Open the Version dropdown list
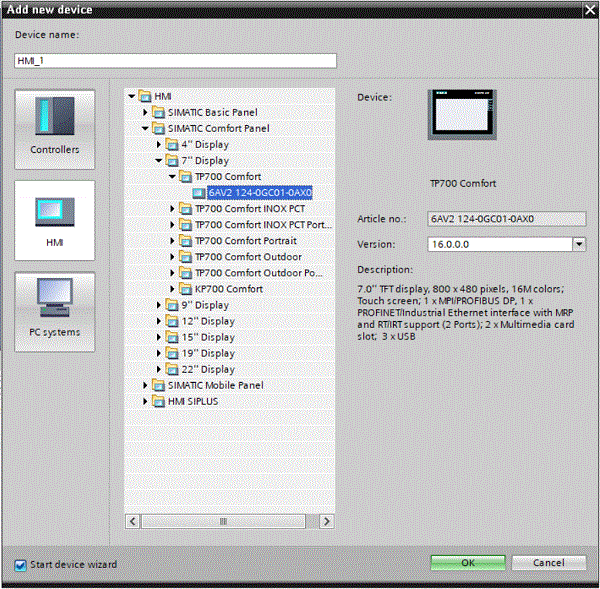 coord(579,244)
